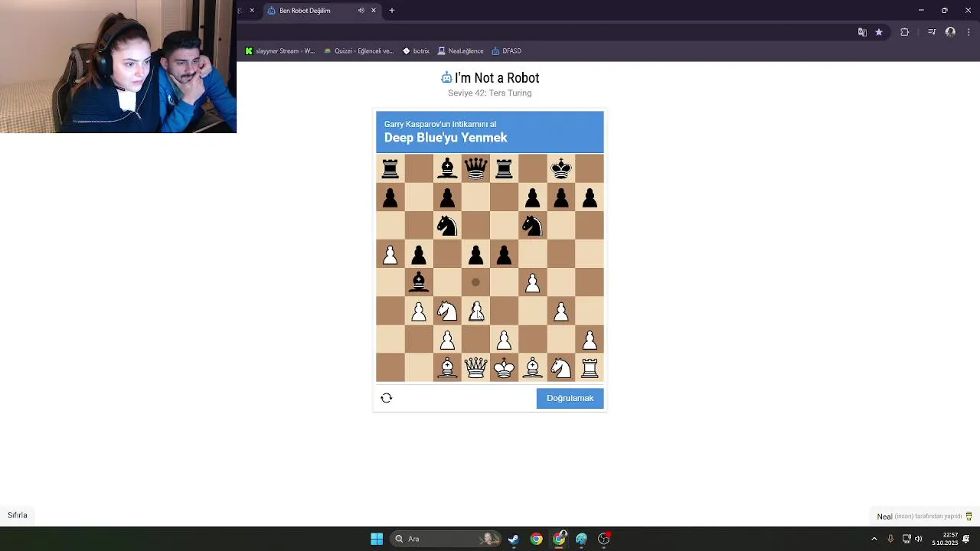Screen dimensions: 980x551
Task: Open Google Chrome from the taskbar
Action: [537, 539]
